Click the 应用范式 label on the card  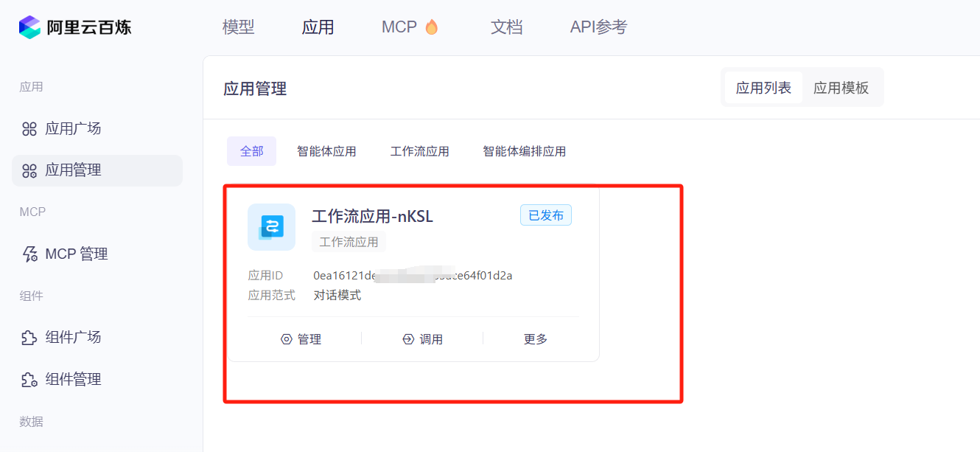[271, 296]
